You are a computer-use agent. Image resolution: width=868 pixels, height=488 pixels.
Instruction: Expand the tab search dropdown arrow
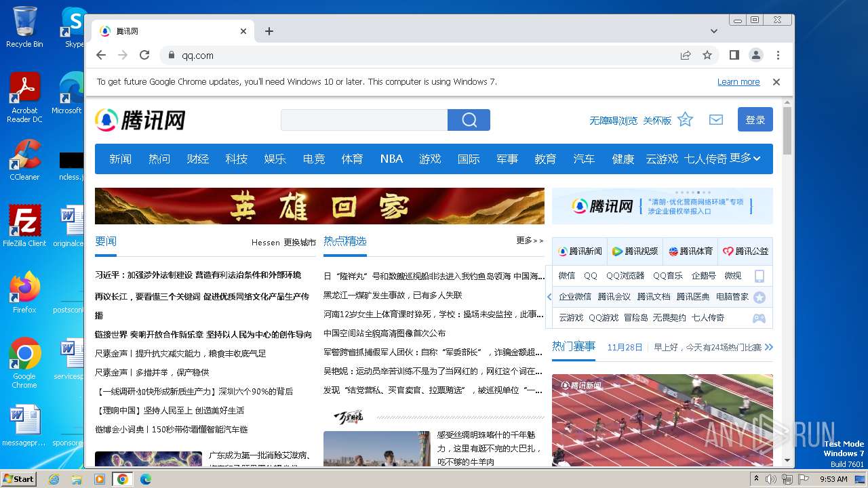click(714, 31)
